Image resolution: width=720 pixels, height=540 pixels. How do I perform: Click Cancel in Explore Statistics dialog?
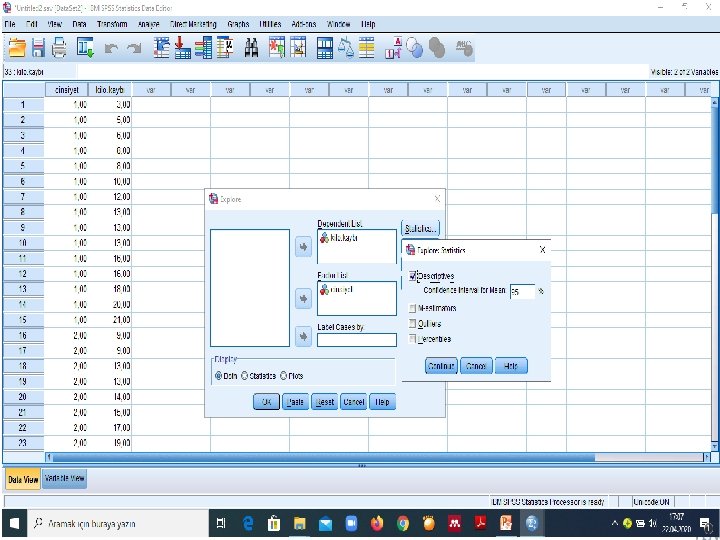476,366
